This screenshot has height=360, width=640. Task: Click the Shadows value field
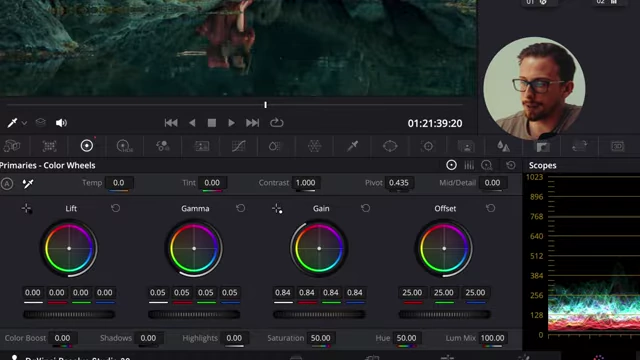click(x=148, y=338)
